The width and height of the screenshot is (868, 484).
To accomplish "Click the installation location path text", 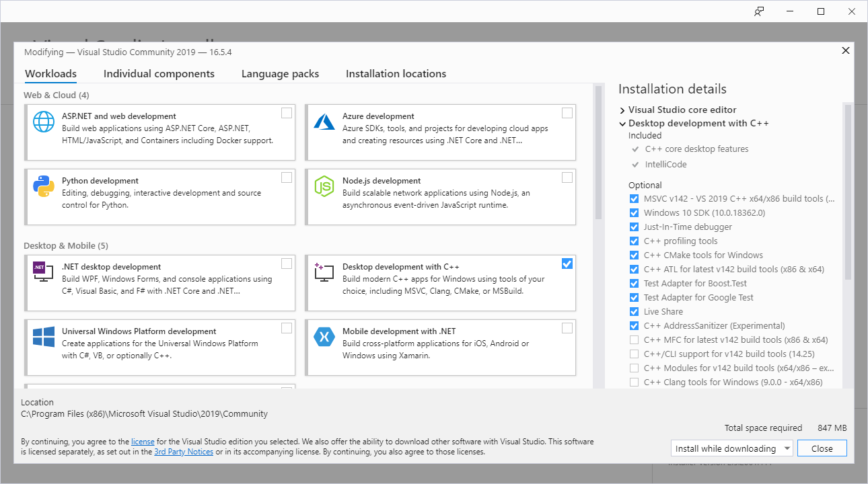I will click(x=144, y=413).
